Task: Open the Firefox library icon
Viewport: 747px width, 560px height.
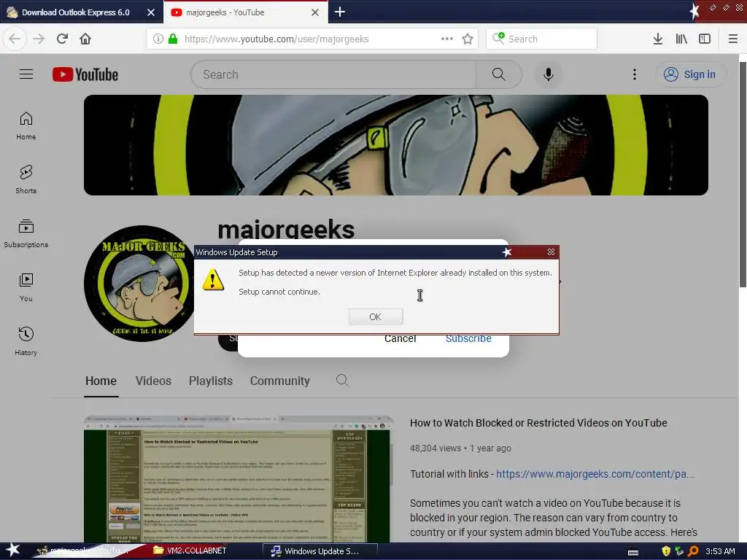Action: (x=681, y=39)
